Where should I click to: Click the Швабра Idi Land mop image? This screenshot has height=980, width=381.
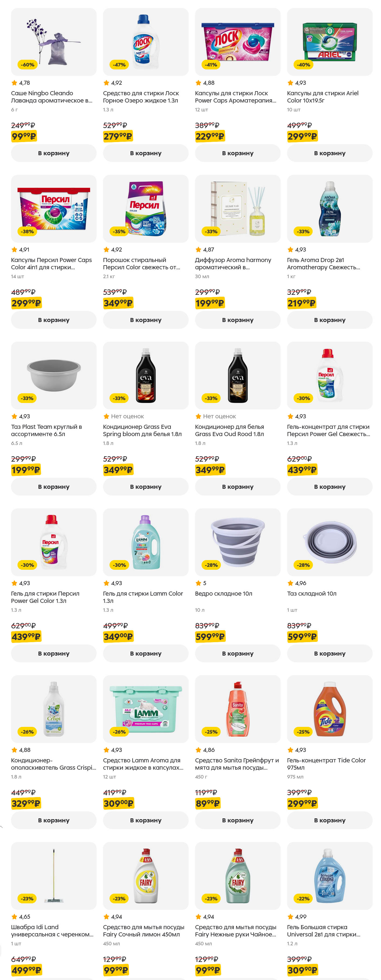(54, 875)
